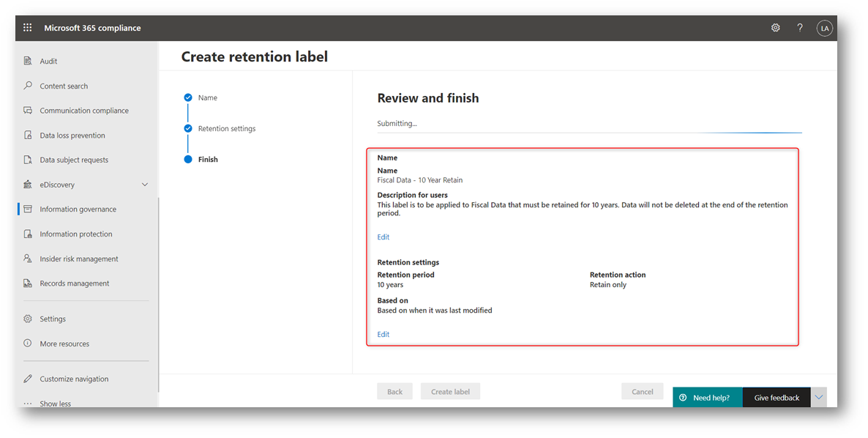Screen dimensions: 868x438
Task: Open the settings gear in header
Action: pyautogui.click(x=776, y=28)
